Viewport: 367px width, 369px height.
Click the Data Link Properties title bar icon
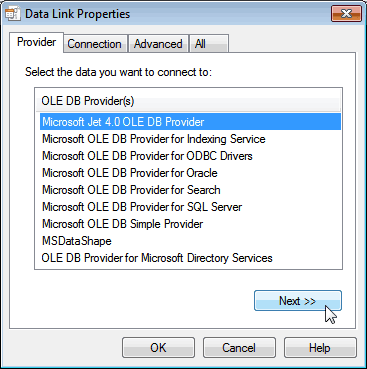pos(13,14)
